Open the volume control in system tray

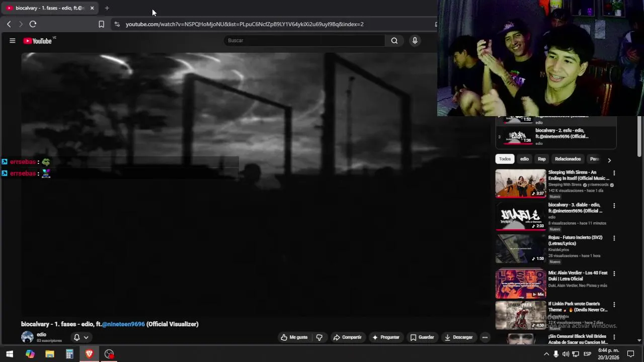566,354
